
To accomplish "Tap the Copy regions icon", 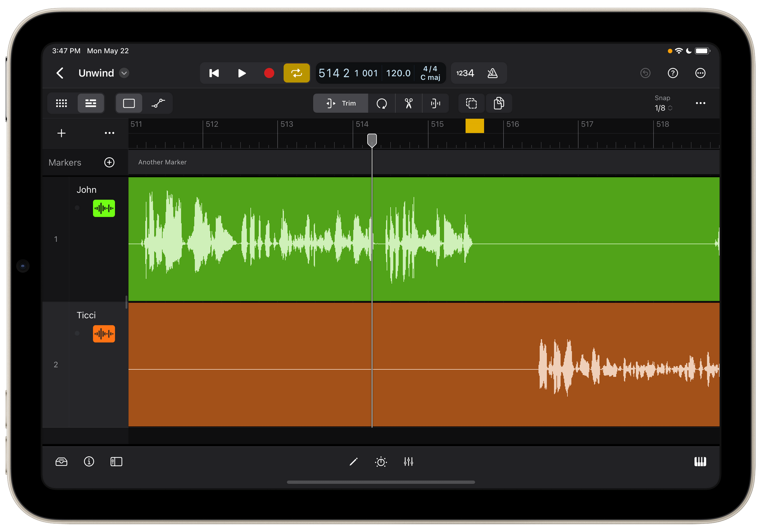I will tap(499, 103).
